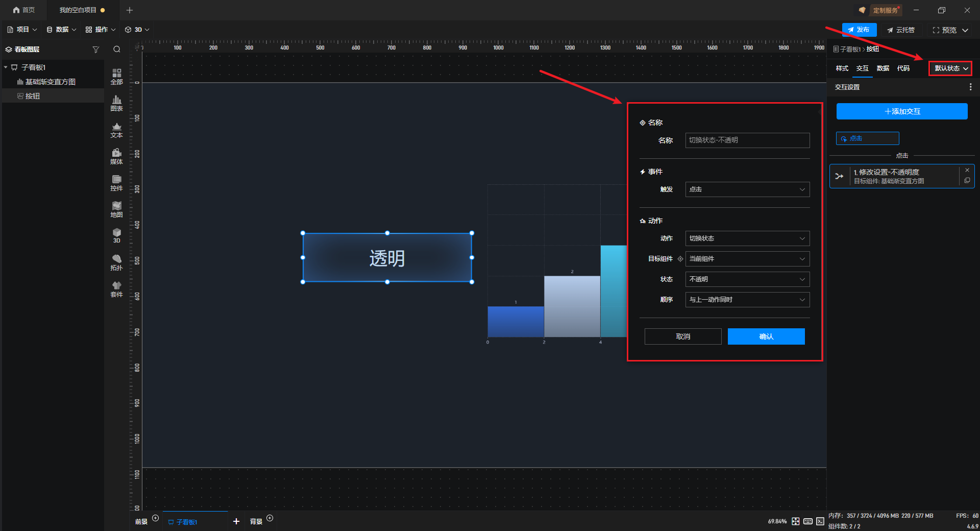Click the 名称 name input field

747,140
